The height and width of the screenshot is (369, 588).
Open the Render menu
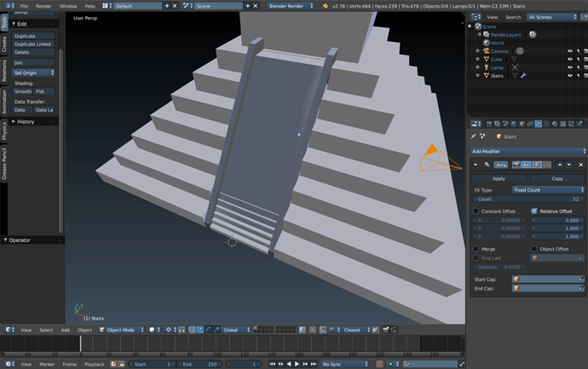[x=43, y=6]
